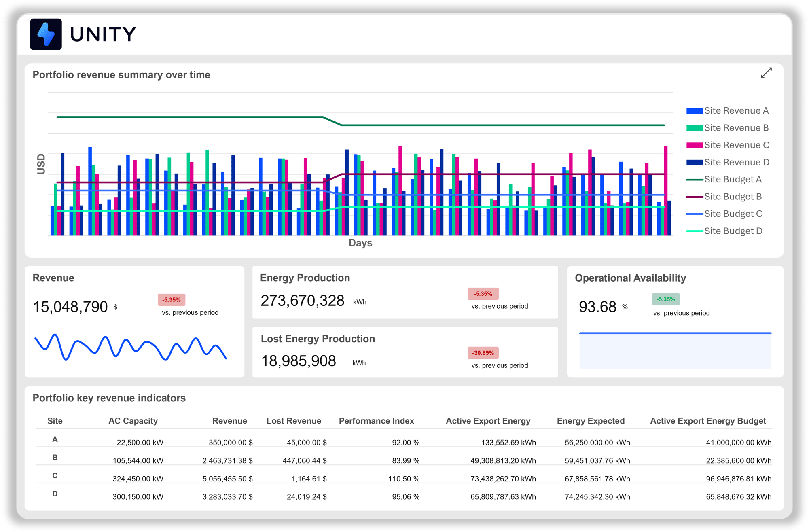Switch to the Portfolio key revenue indicators section
This screenshot has height=532, width=809.
[x=109, y=398]
